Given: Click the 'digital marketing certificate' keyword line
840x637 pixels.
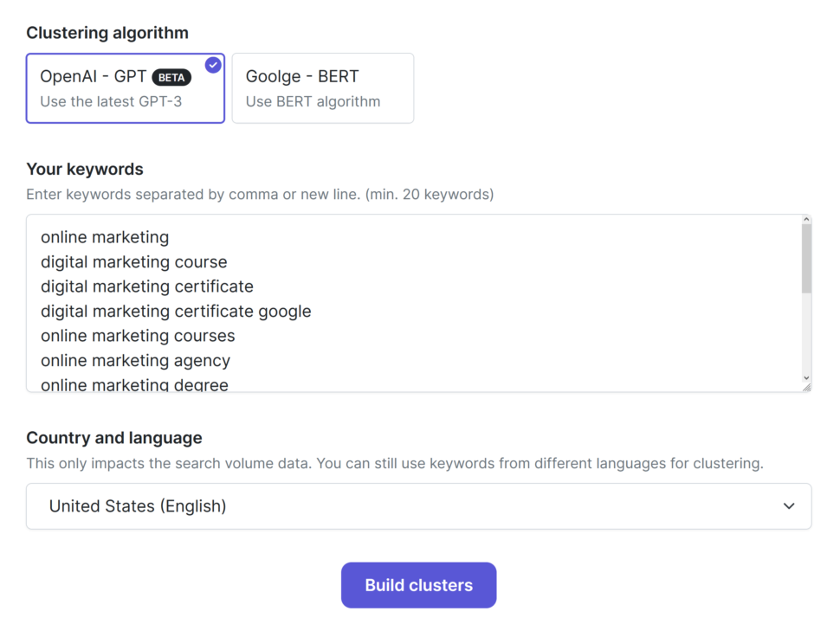Looking at the screenshot, I should (147, 286).
